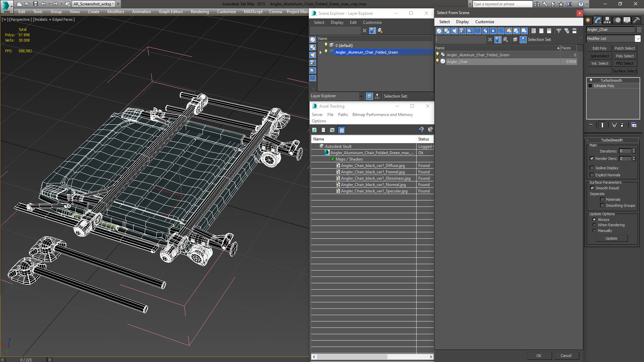Image resolution: width=644 pixels, height=362 pixels.
Task: Click the Update button in TurboSmooth
Action: pos(611,238)
